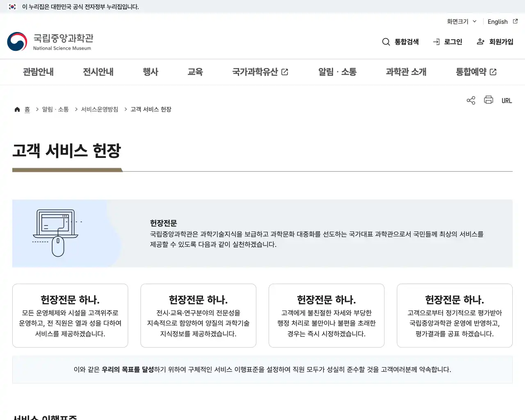The height and width of the screenshot is (420, 525).
Task: Click the print page icon
Action: coord(488,100)
